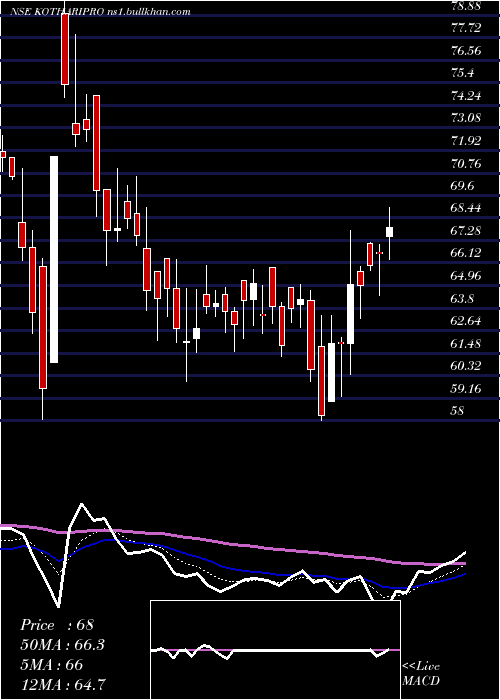Click the 68.44 price axis label
This screenshot has width=500, height=700.
coord(466,208)
